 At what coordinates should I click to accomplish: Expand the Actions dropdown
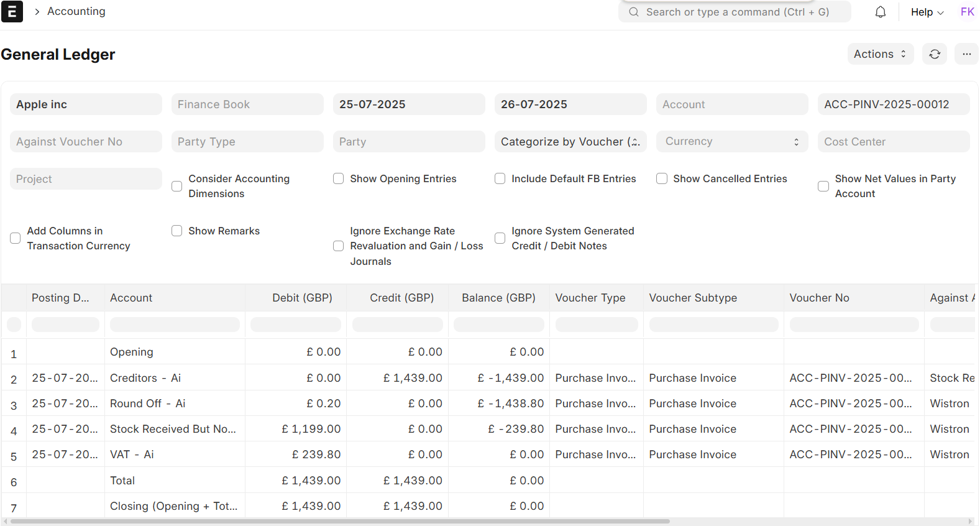point(880,54)
